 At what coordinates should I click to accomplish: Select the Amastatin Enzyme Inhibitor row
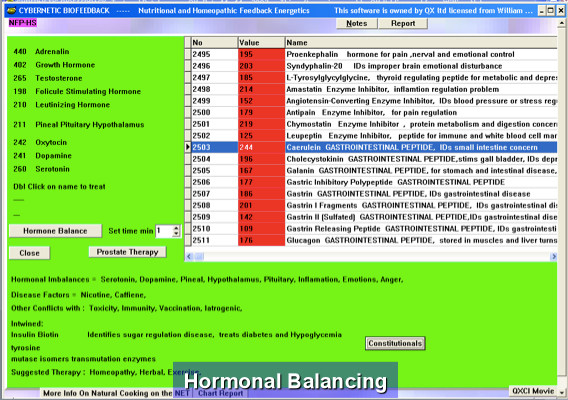374,89
